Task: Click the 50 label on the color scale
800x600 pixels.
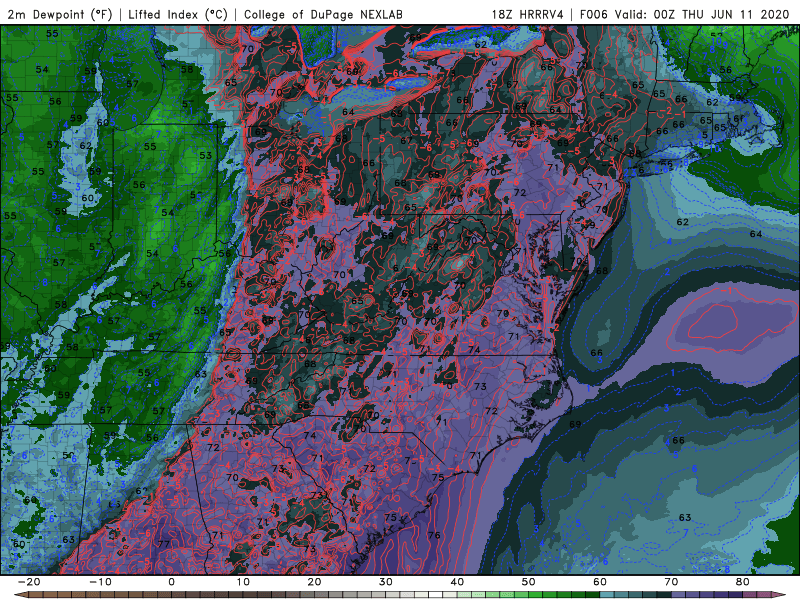Action: [x=529, y=582]
